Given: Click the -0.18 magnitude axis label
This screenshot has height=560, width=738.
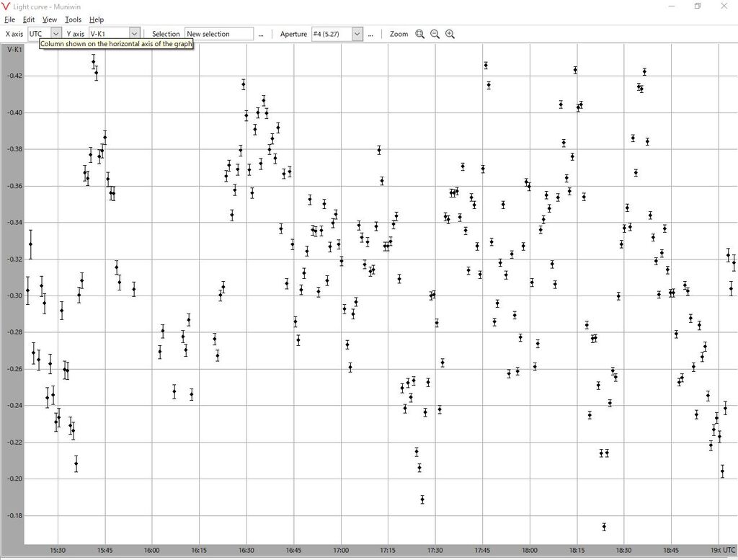Looking at the screenshot, I should [14, 516].
